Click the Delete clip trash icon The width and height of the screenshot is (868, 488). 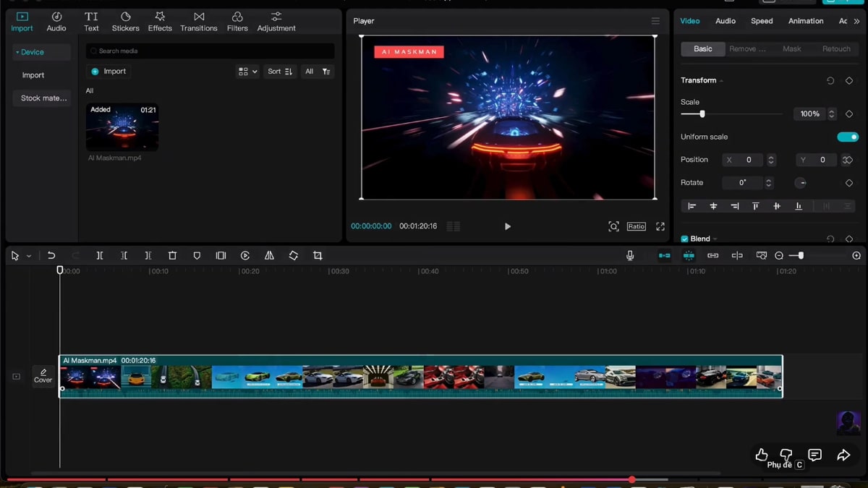click(172, 256)
